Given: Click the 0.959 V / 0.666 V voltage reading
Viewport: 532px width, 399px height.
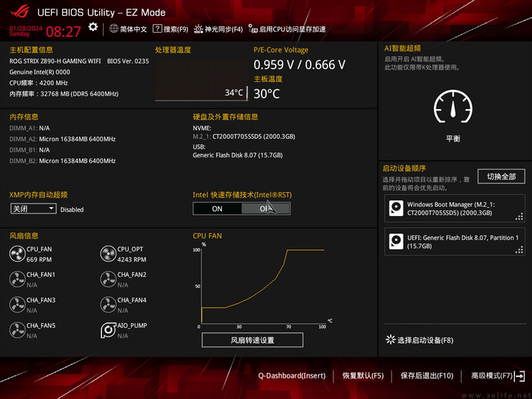Looking at the screenshot, I should coord(299,64).
